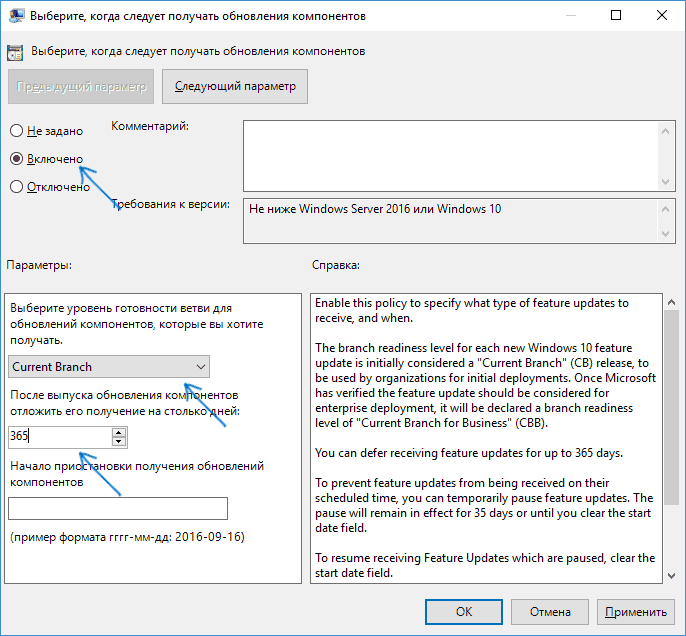Click into the 365 days field
This screenshot has height=636, width=686.
60,437
